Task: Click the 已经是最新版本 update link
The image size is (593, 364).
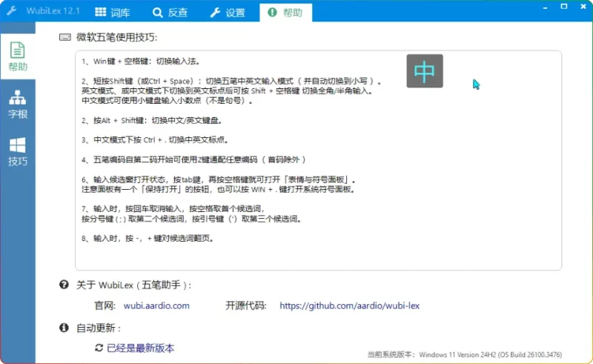Action: [140, 348]
